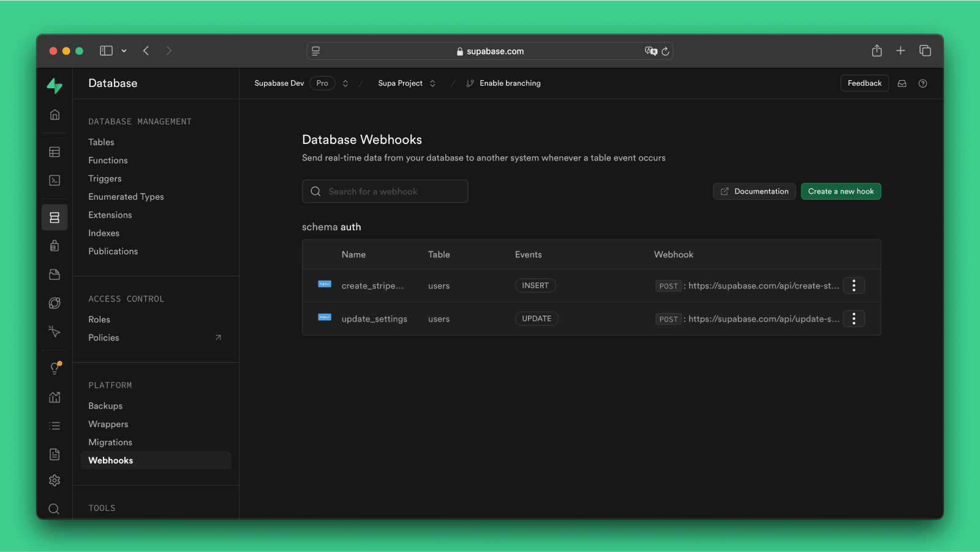
Task: Open the webhooks Documentation link
Action: 754,191
